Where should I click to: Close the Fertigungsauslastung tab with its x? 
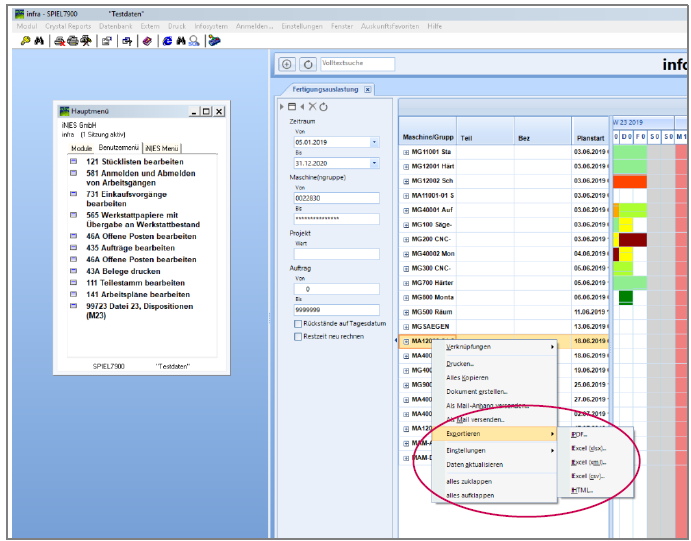click(367, 89)
